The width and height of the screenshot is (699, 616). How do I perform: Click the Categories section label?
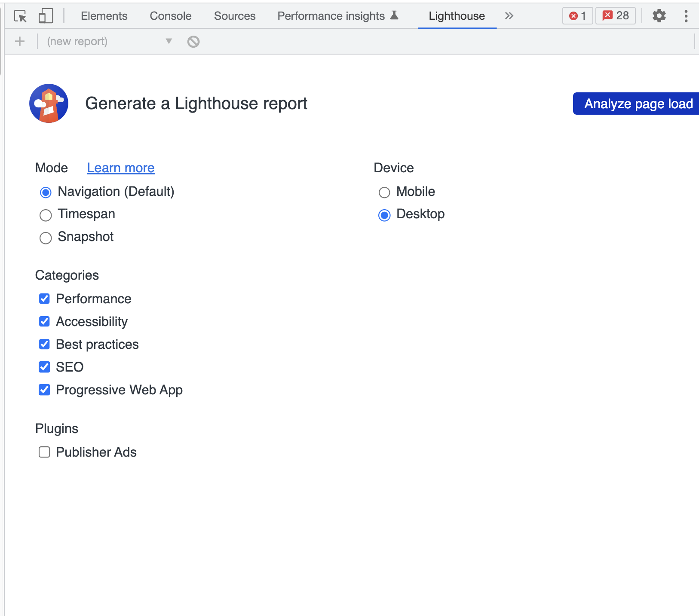pyautogui.click(x=67, y=275)
